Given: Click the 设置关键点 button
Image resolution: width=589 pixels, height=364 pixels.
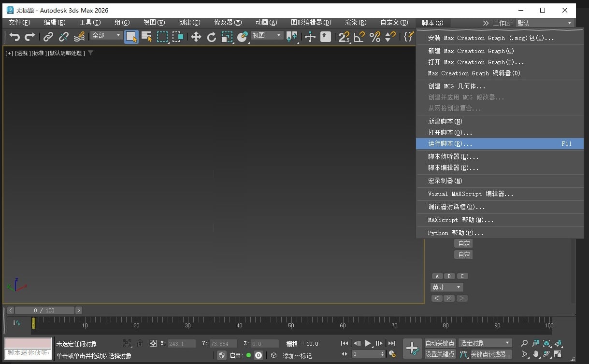Looking at the screenshot, I should (x=440, y=354).
